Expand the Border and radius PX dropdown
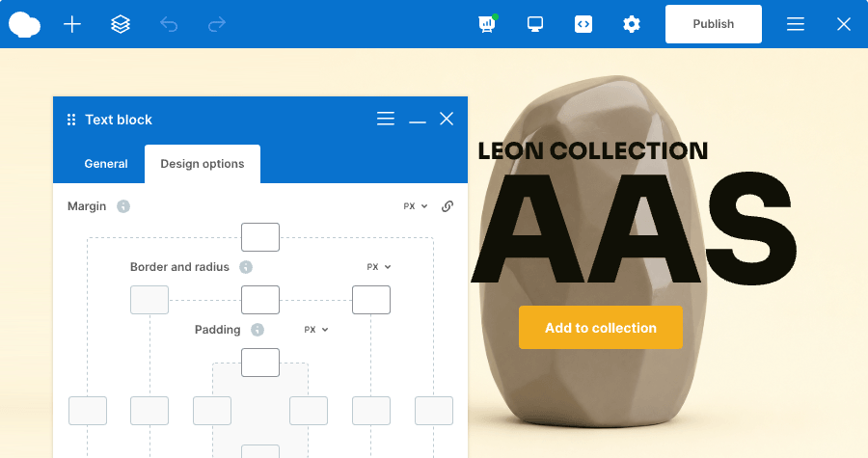This screenshot has height=458, width=868. tap(379, 267)
